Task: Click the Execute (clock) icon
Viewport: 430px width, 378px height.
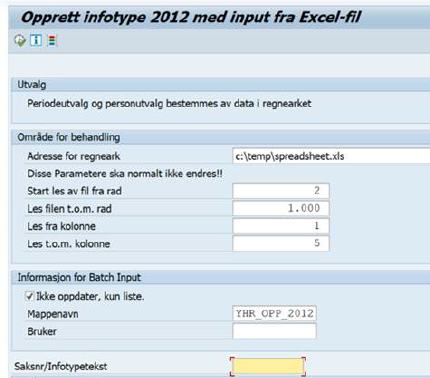Action: click(x=20, y=41)
